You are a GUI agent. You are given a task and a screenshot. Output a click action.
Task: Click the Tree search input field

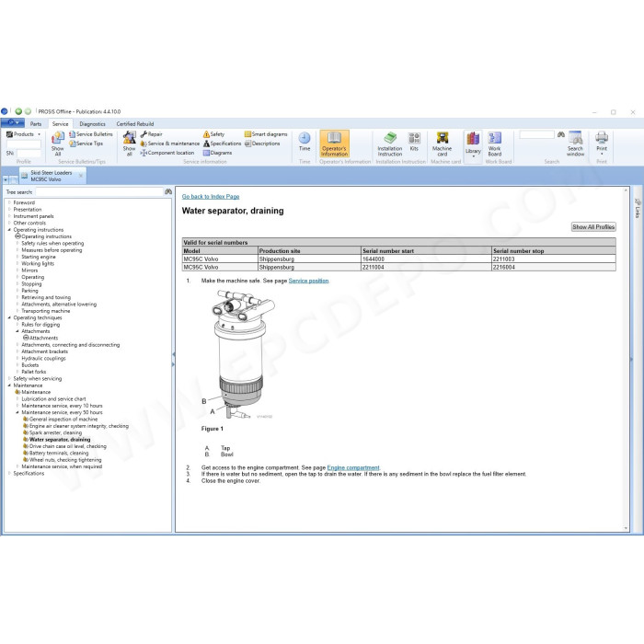click(x=99, y=191)
